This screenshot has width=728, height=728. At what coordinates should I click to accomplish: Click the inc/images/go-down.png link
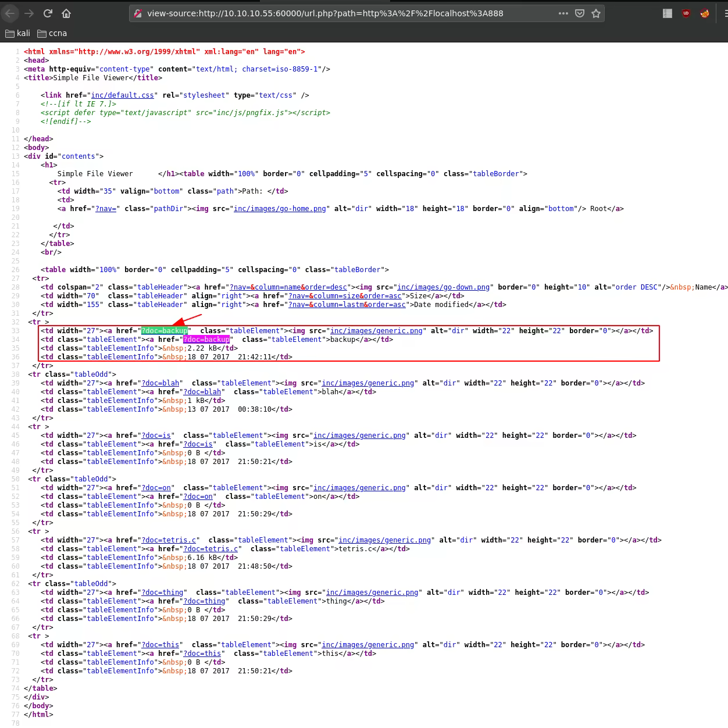(443, 287)
